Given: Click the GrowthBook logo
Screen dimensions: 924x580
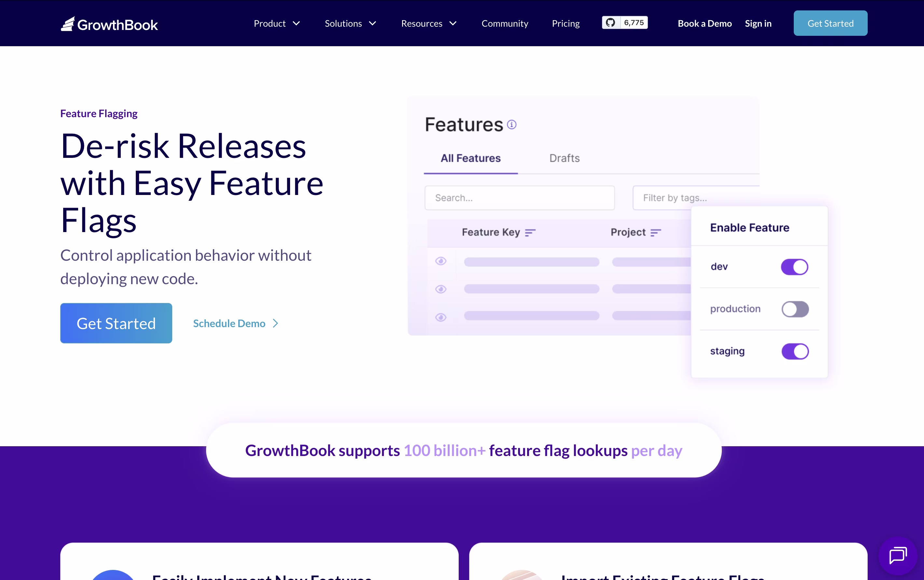Looking at the screenshot, I should [109, 24].
